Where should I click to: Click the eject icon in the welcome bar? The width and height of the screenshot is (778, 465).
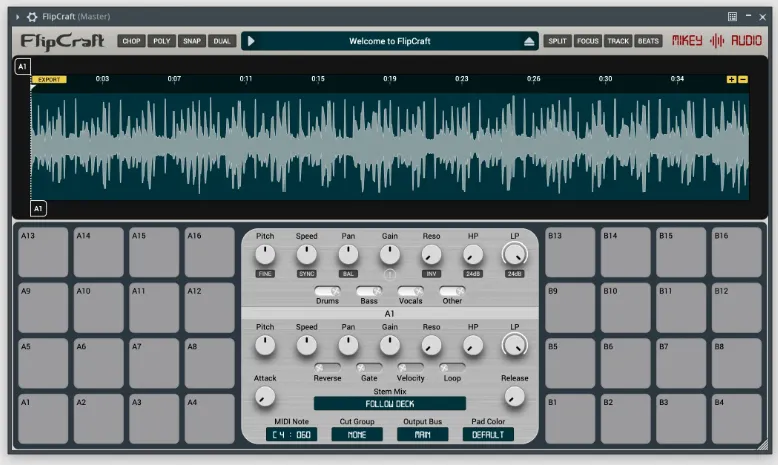click(529, 42)
